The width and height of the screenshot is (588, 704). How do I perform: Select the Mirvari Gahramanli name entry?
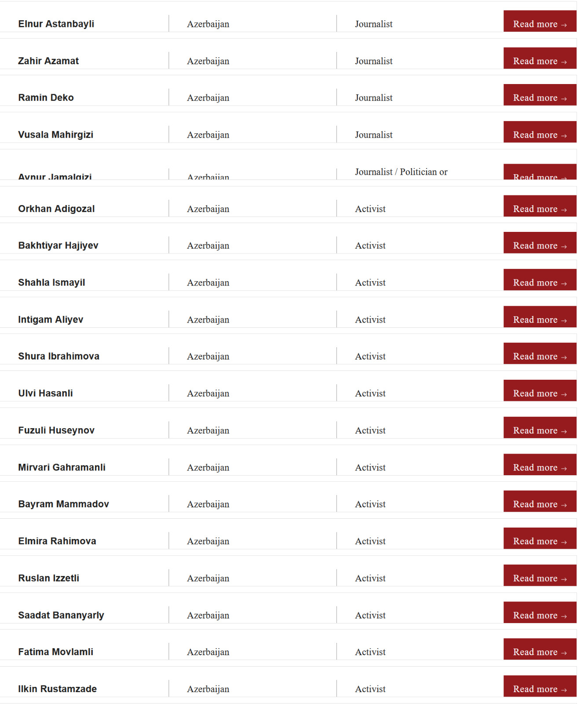[62, 467]
